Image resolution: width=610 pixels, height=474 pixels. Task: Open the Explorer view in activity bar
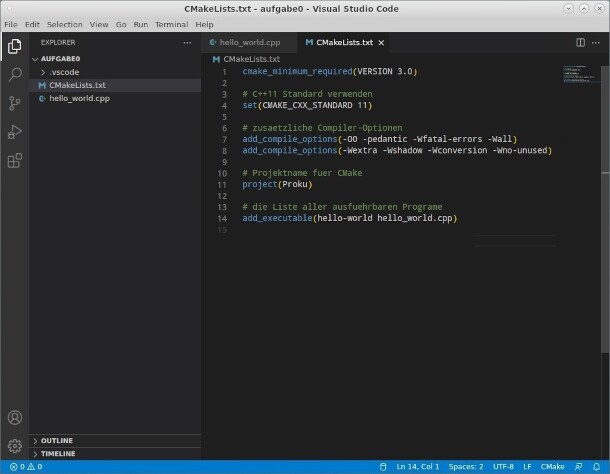[14, 46]
